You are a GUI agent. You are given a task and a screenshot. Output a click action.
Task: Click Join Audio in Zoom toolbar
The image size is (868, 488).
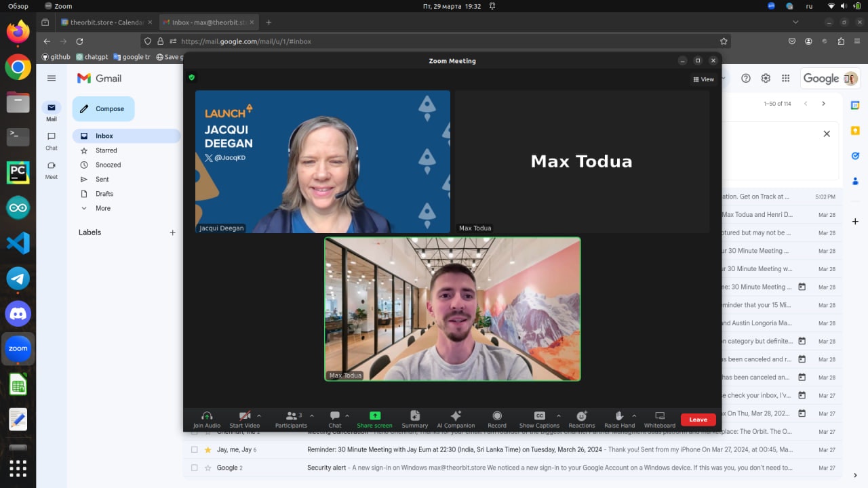click(x=207, y=419)
